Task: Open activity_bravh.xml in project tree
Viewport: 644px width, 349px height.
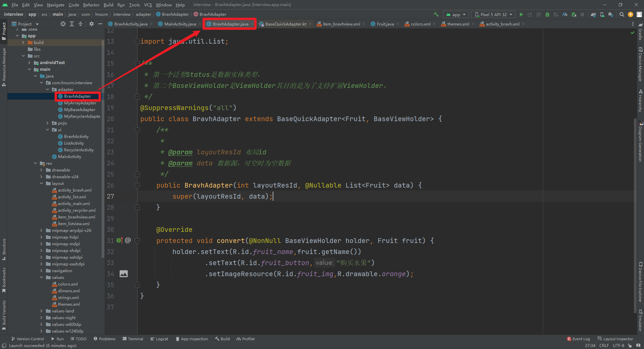Action: click(72, 190)
